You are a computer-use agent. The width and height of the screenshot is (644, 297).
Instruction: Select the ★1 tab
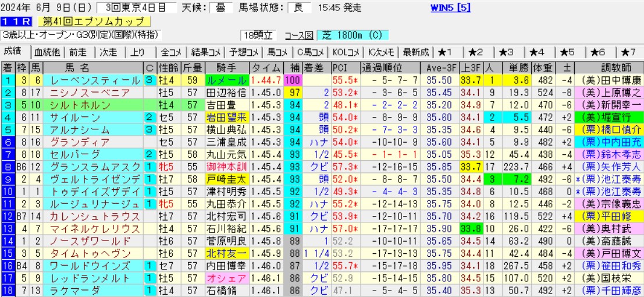pos(449,52)
